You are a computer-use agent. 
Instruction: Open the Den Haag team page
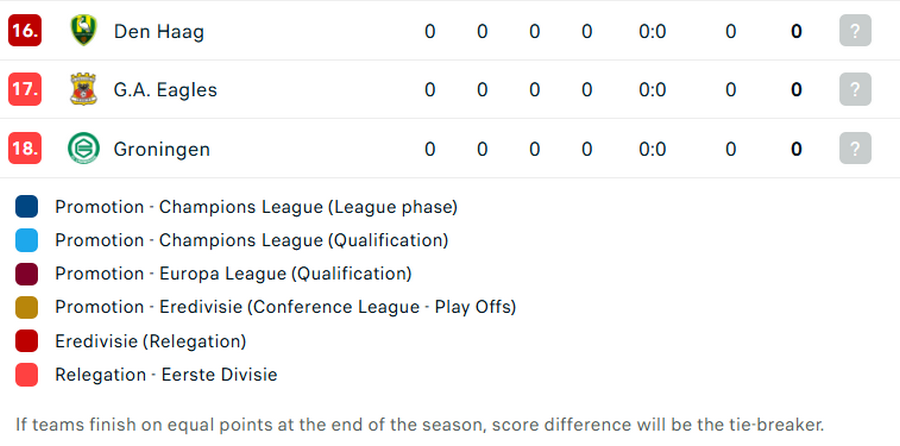click(x=159, y=32)
